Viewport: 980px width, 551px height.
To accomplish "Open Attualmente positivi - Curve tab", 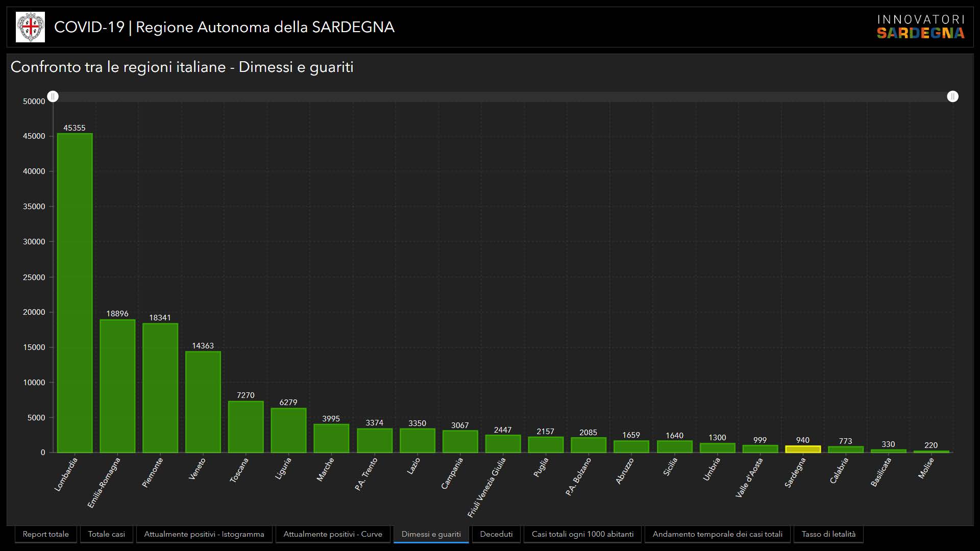I will click(333, 534).
